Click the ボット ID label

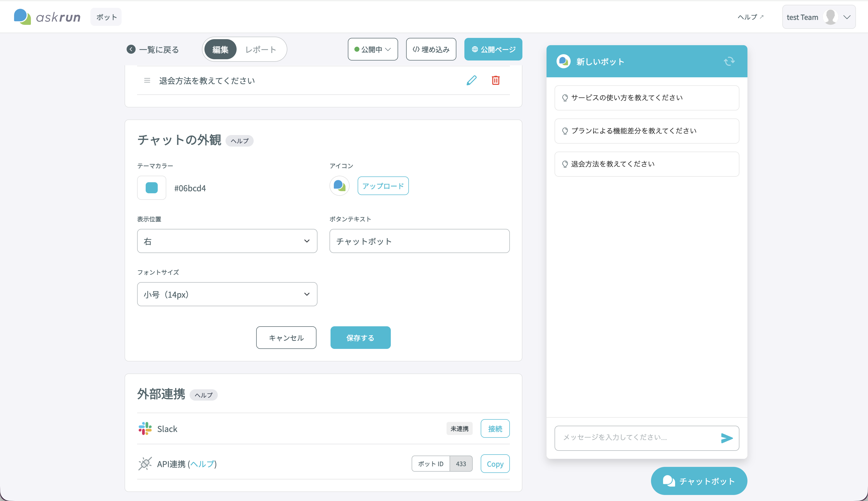pos(431,464)
